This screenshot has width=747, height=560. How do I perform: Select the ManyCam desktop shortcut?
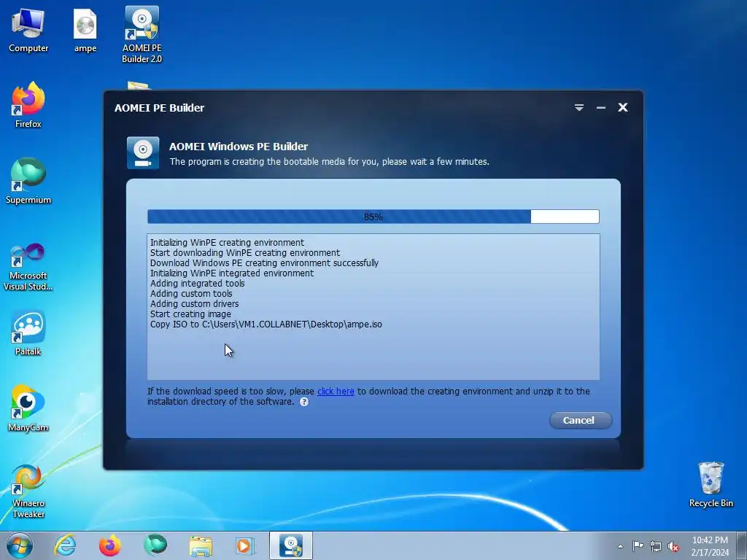[28, 408]
